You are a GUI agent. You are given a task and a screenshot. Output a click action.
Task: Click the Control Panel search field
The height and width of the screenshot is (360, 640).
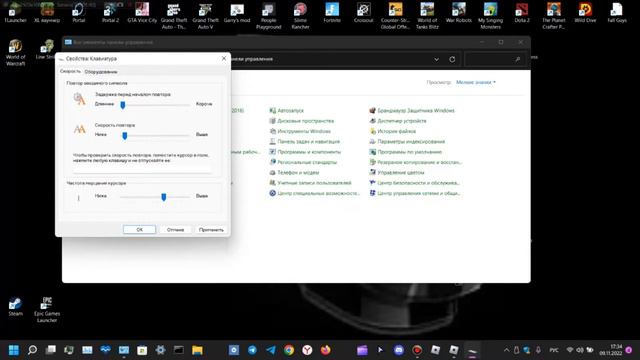click(495, 59)
